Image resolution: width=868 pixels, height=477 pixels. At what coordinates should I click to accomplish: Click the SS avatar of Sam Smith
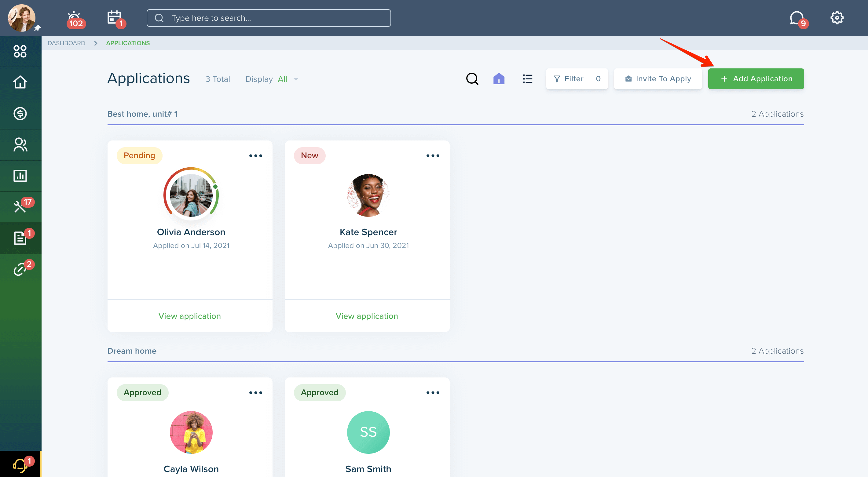pos(368,432)
